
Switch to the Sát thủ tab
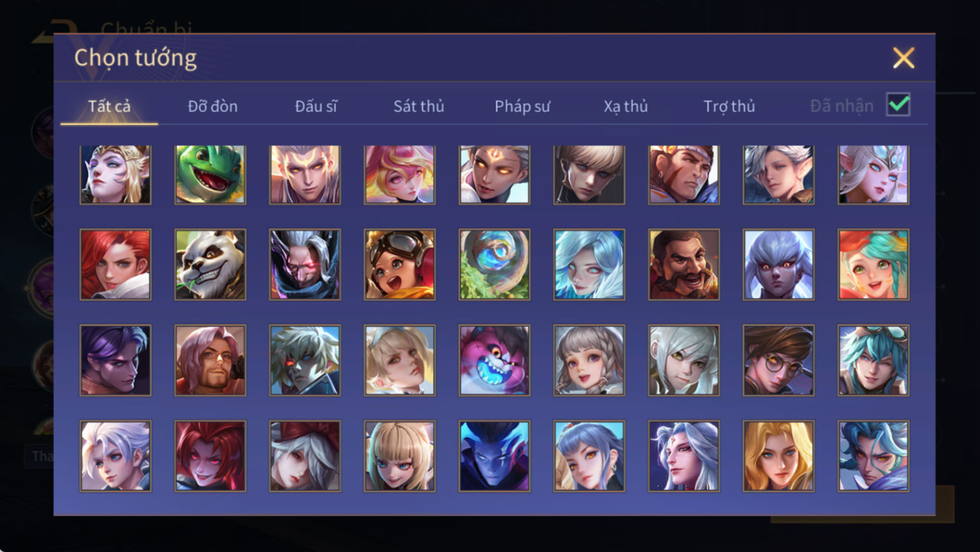(419, 106)
